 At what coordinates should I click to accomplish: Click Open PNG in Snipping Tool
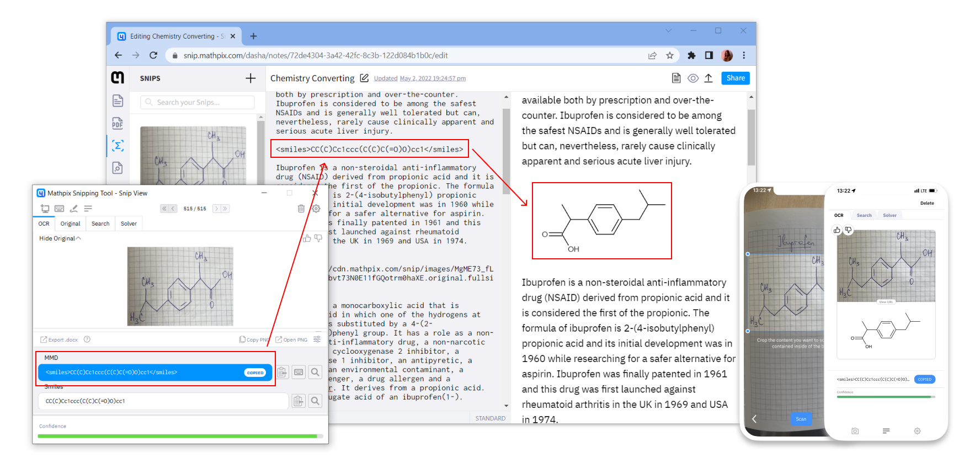pos(291,339)
